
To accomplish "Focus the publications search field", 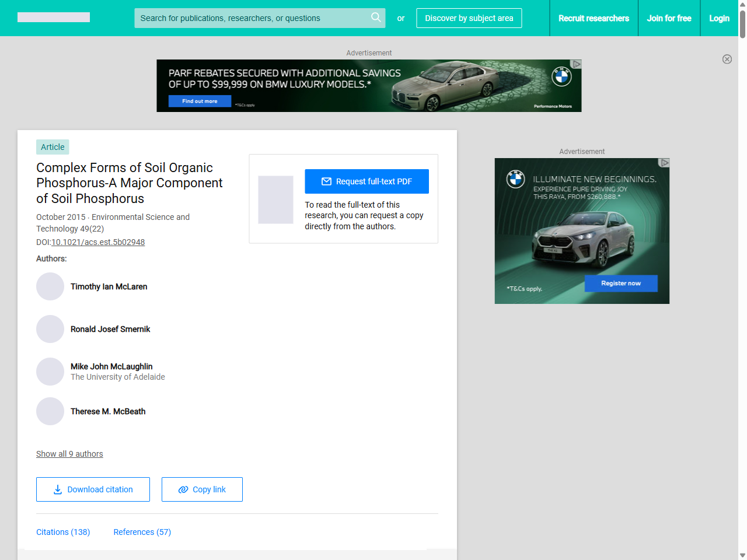I will coord(251,18).
